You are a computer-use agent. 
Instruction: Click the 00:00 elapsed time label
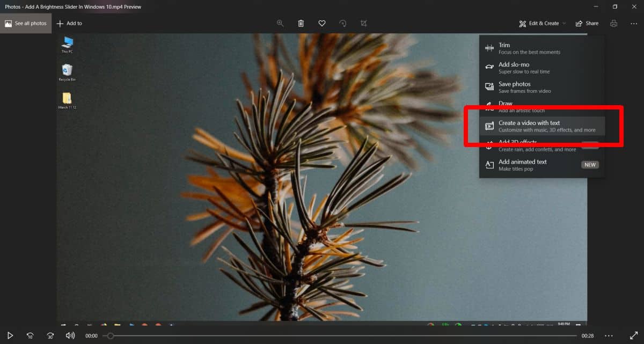(x=92, y=336)
